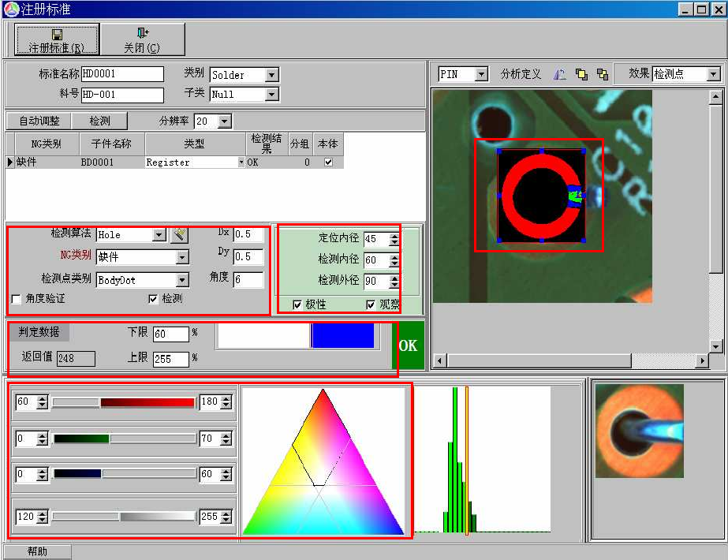Click the blue result bar indicator
Image resolution: width=728 pixels, height=560 pixels.
pos(342,336)
